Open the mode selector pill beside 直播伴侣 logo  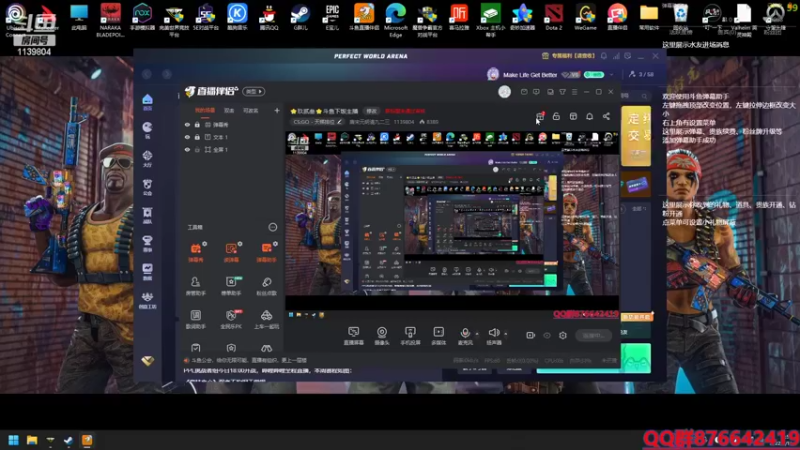254,91
